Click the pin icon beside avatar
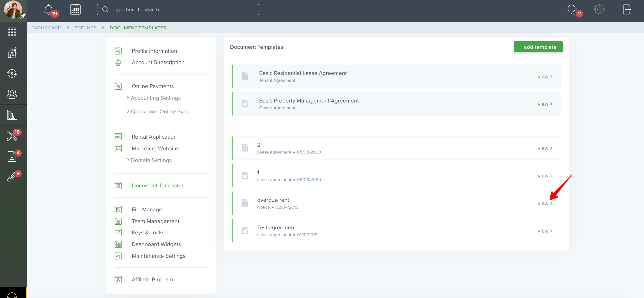The height and width of the screenshot is (298, 644). click(23, 16)
